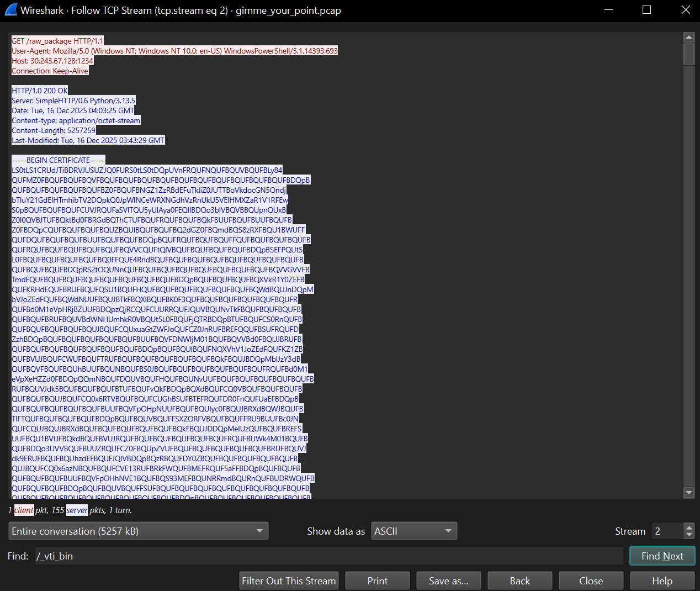700x591 pixels.
Task: Click the -----BEGIN CERTIFICATE----- line
Action: coord(58,160)
